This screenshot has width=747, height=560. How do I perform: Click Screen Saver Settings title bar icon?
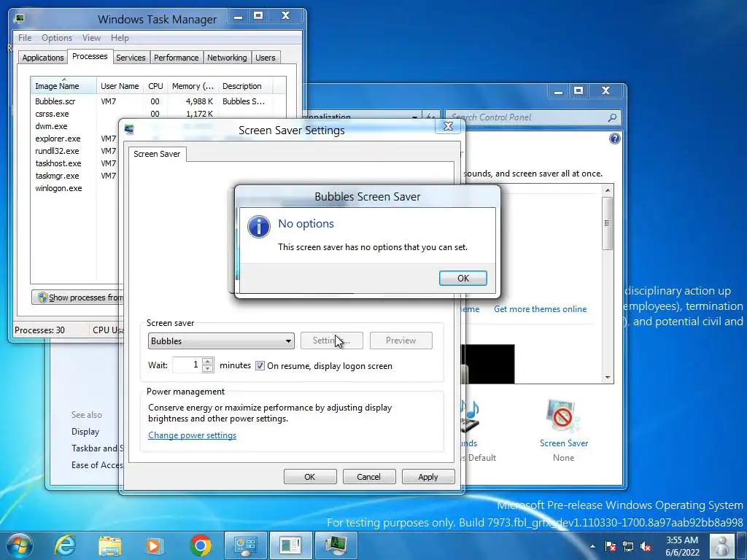(129, 130)
